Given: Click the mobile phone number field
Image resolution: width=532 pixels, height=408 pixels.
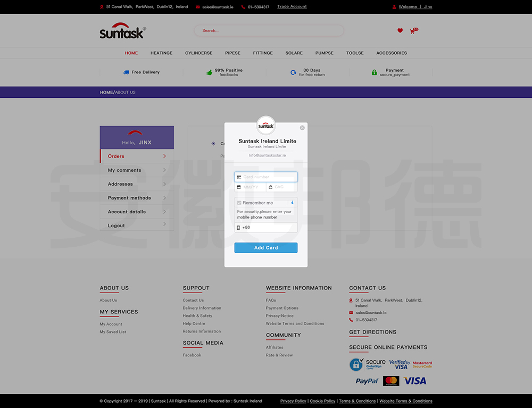Looking at the screenshot, I should [269, 228].
